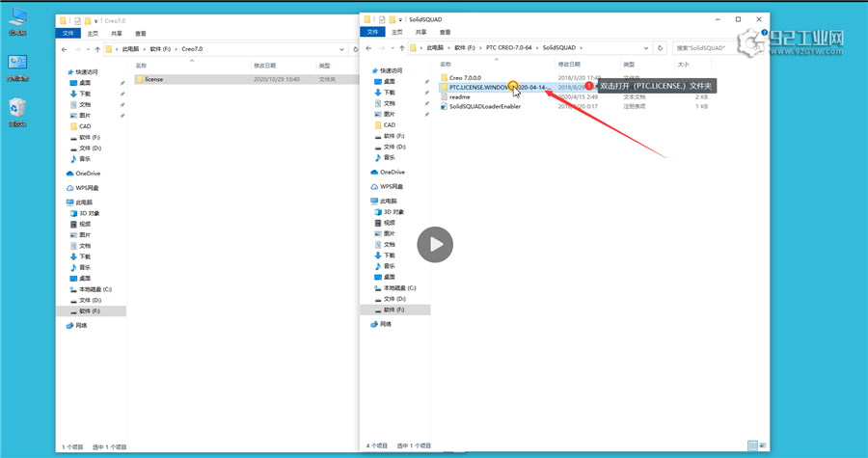Screen dimensions: 868x458
Task: Open 网络 in the SolidSQUAD window sidebar
Action: (x=382, y=324)
